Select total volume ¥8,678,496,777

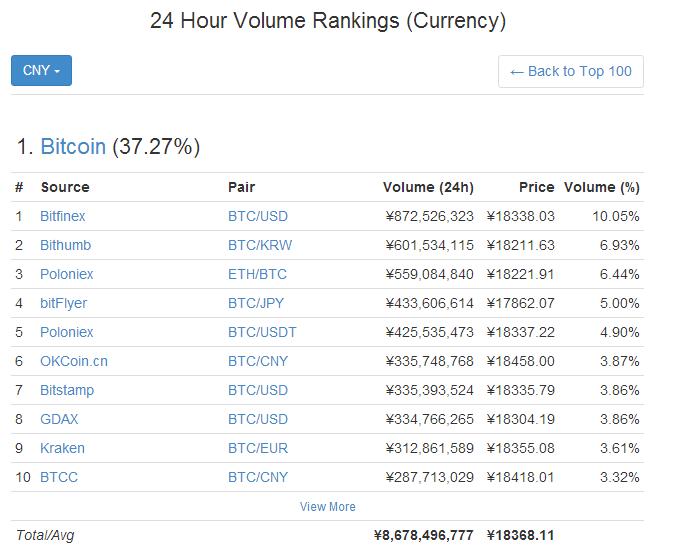(x=423, y=535)
